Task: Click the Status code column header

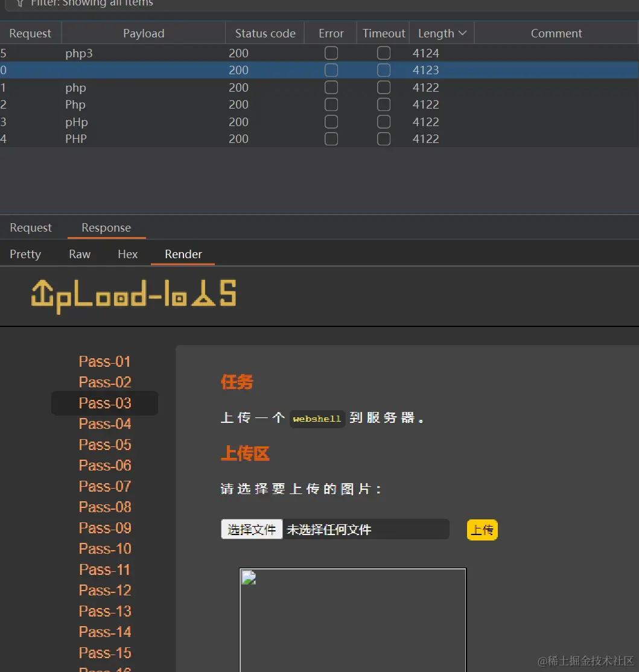Action: [265, 33]
